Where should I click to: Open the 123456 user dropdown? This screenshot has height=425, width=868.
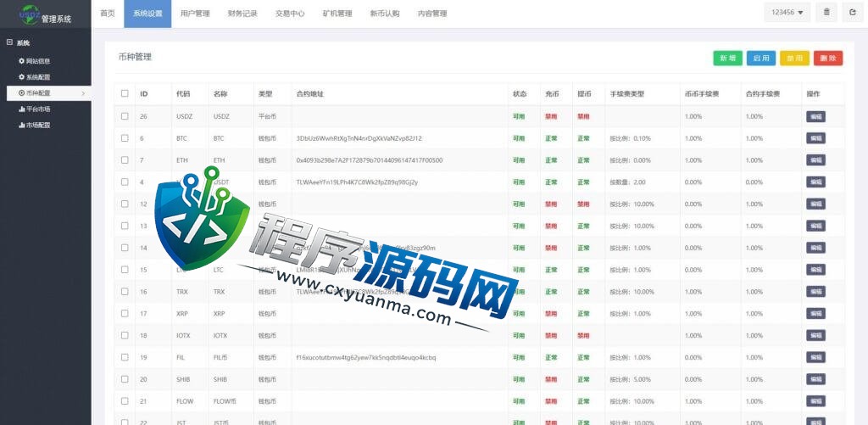pyautogui.click(x=787, y=12)
